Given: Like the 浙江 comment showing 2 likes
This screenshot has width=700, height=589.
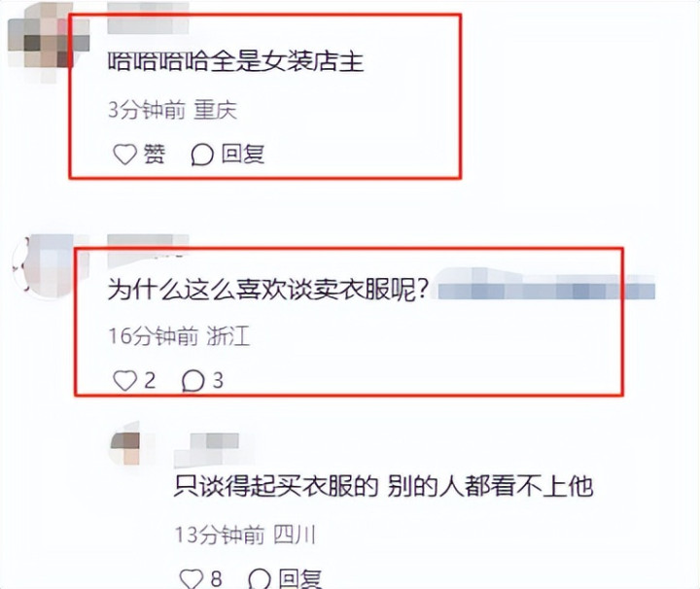Looking at the screenshot, I should [x=124, y=381].
